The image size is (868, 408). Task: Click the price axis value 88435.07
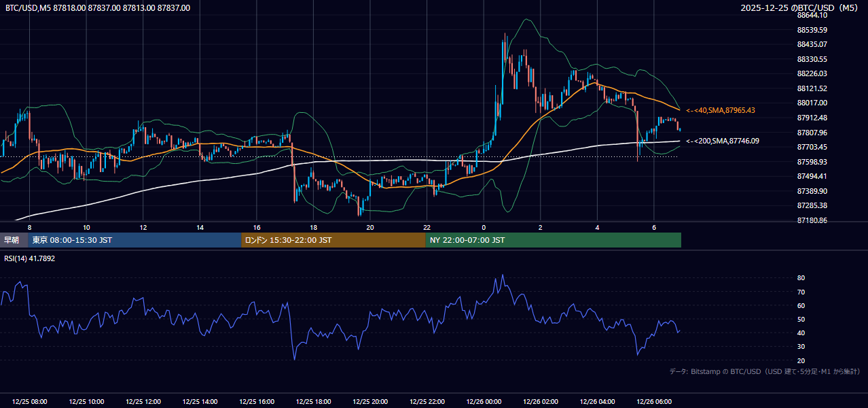click(x=812, y=44)
